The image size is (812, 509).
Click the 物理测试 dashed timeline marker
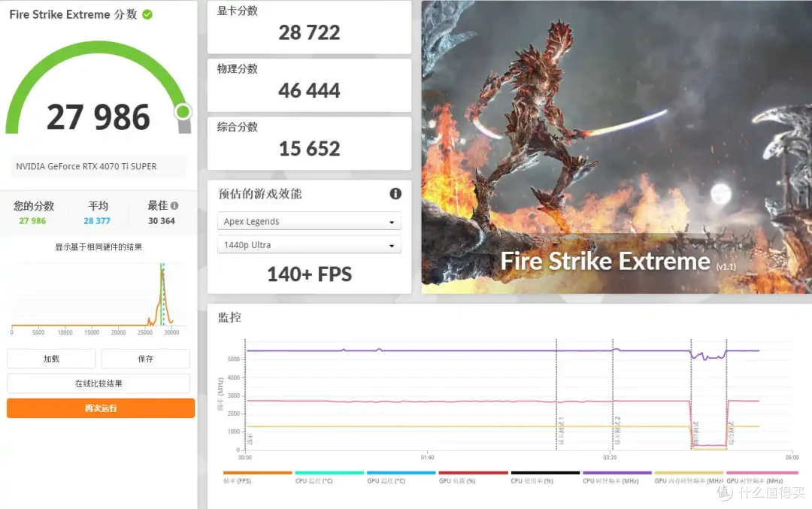coord(691,395)
